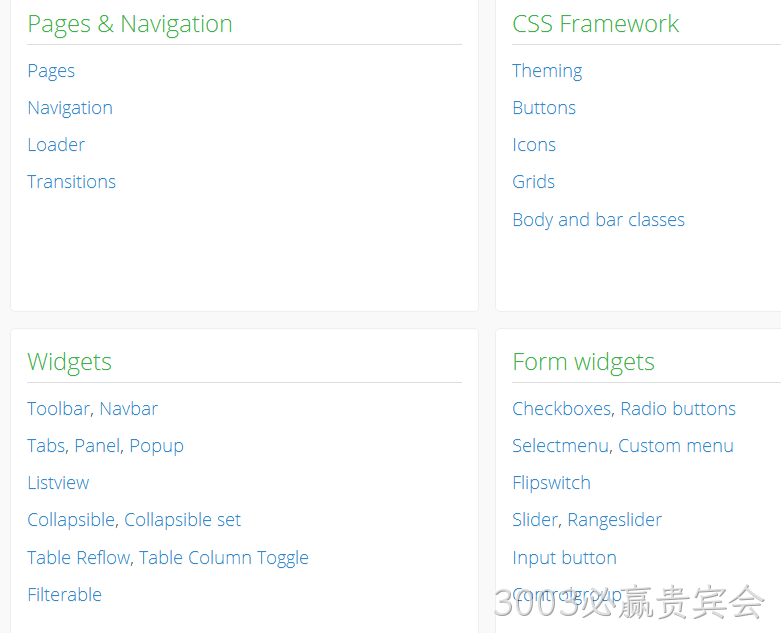Open the Toolbar link under Widgets

(58, 409)
